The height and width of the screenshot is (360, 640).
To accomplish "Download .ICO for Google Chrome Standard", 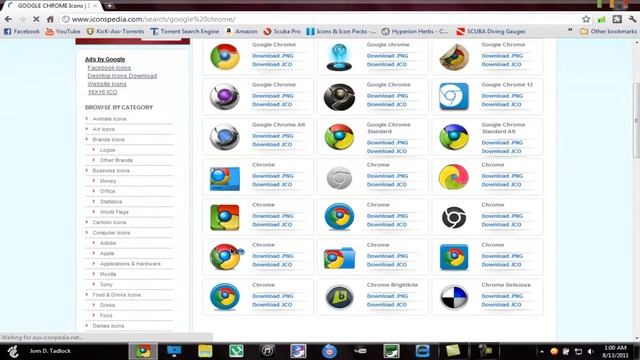I will point(387,151).
